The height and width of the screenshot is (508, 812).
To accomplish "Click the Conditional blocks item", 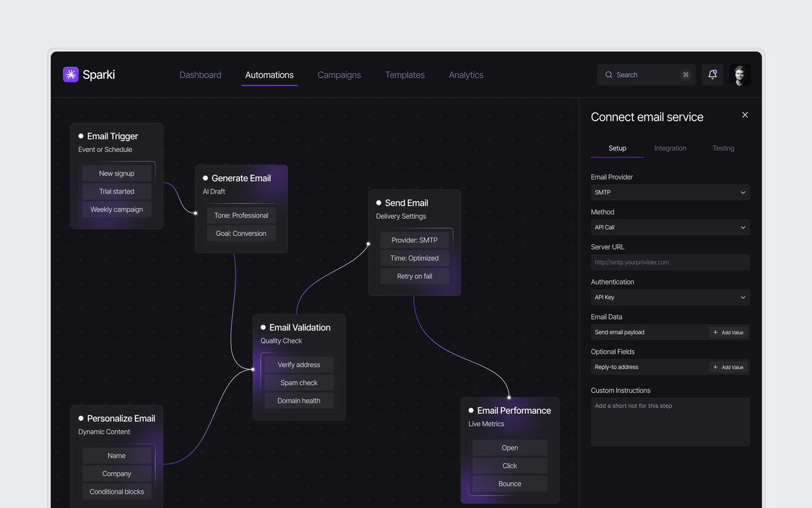I will coord(116,492).
